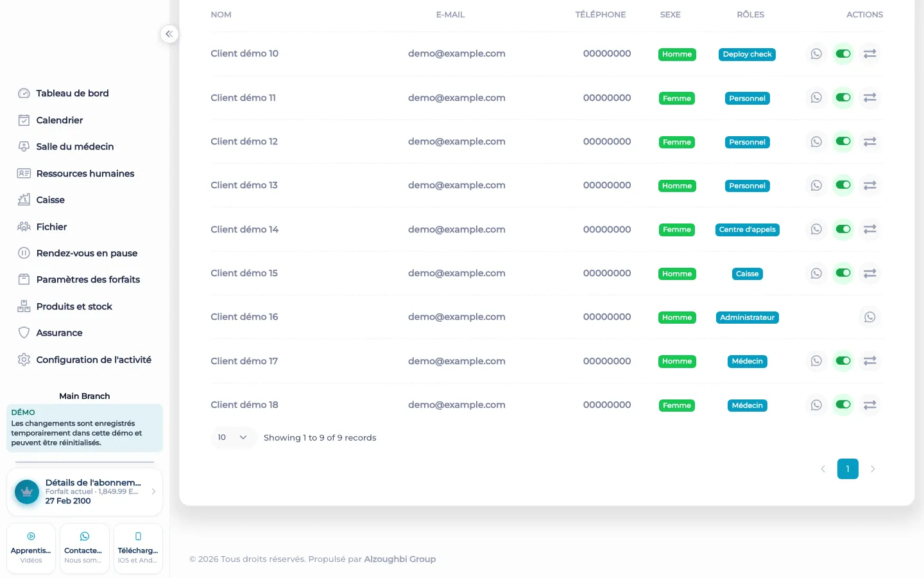Disable active toggle for Client démo 14
The height and width of the screenshot is (578, 924).
(843, 229)
